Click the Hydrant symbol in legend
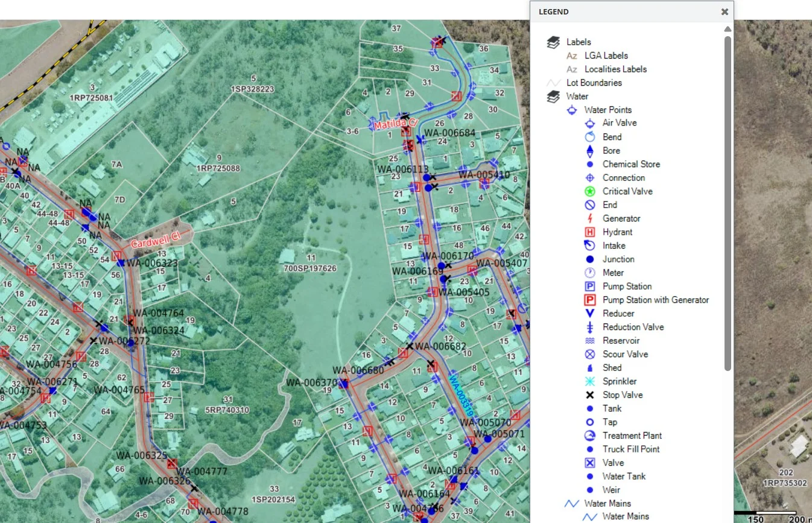The image size is (812, 523). (590, 232)
